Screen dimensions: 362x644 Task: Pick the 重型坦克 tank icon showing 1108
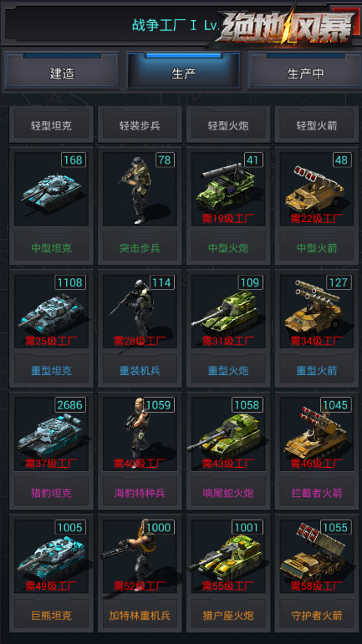tap(51, 312)
